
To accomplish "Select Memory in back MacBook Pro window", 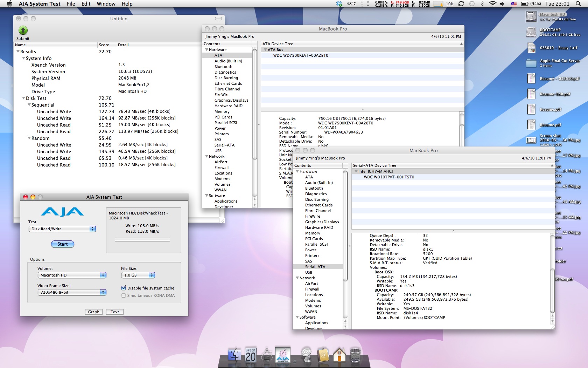I will tap(222, 111).
